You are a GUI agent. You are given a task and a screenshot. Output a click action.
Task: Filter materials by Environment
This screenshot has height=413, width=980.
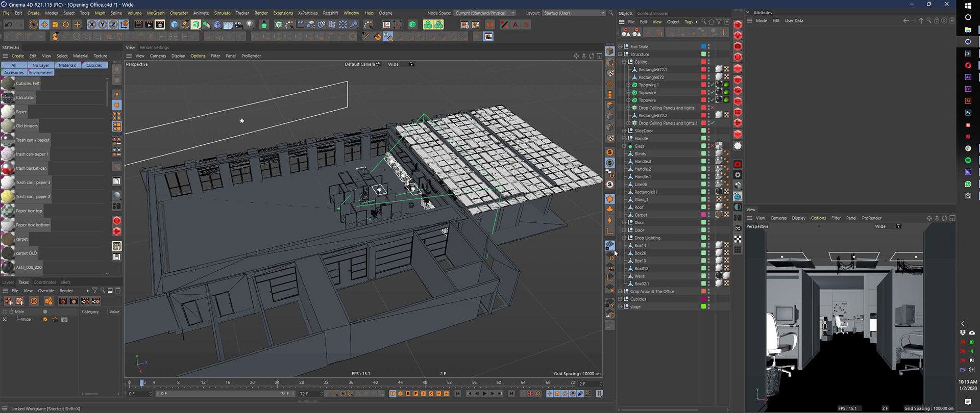click(41, 72)
